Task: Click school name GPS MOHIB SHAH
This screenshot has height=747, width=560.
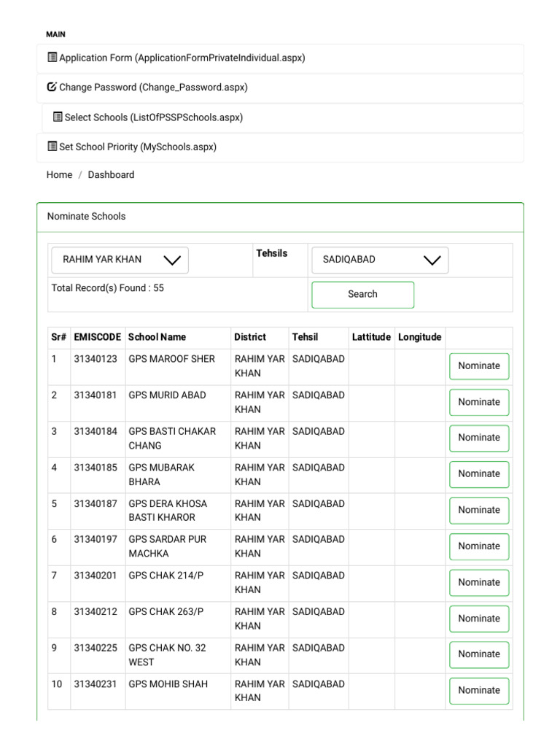Action: pyautogui.click(x=168, y=684)
